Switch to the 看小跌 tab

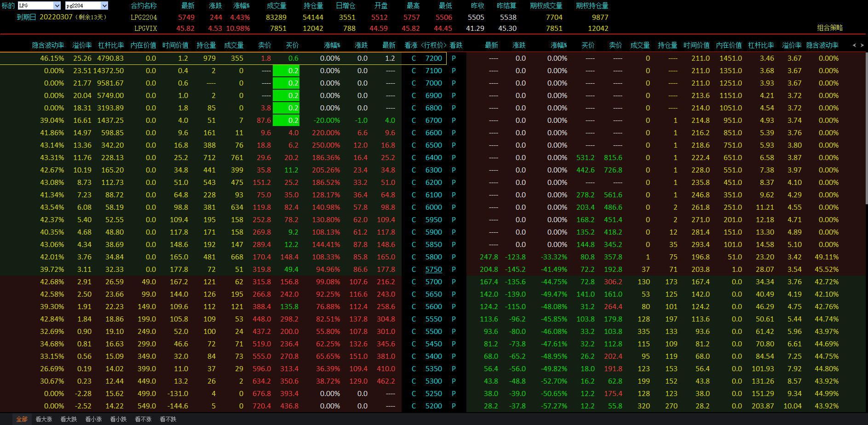click(118, 419)
